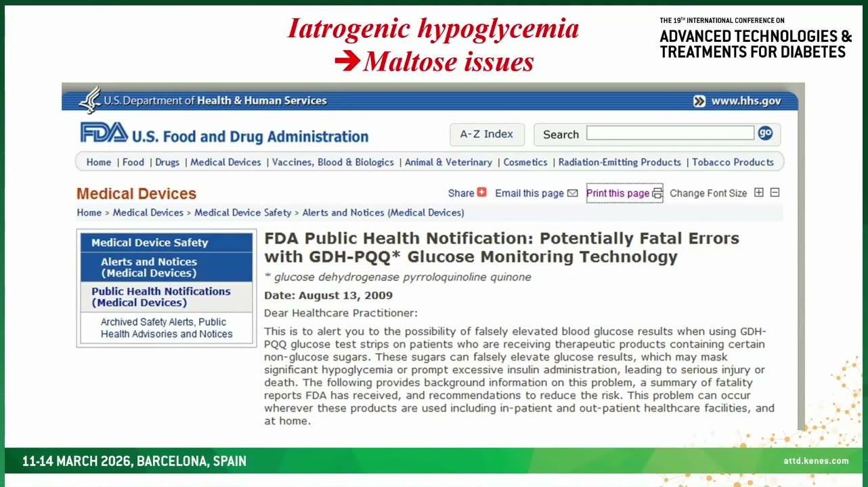The height and width of the screenshot is (487, 868).
Task: Click the attd.kenes.com text
Action: [x=816, y=461]
